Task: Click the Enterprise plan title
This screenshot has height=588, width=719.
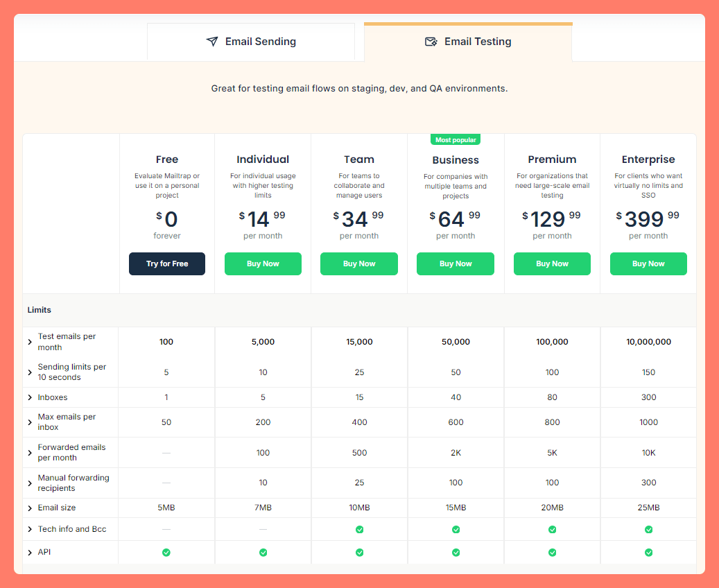Action: (x=648, y=159)
